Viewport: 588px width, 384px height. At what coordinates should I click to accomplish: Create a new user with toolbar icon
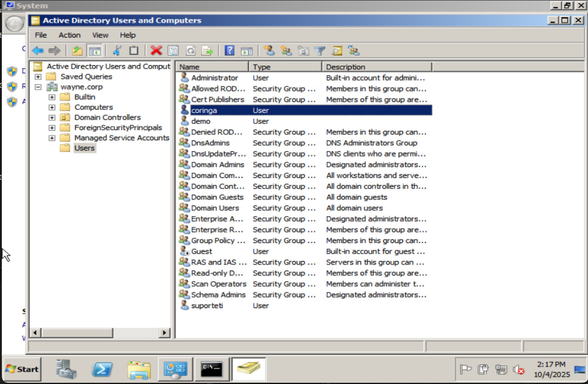point(269,51)
